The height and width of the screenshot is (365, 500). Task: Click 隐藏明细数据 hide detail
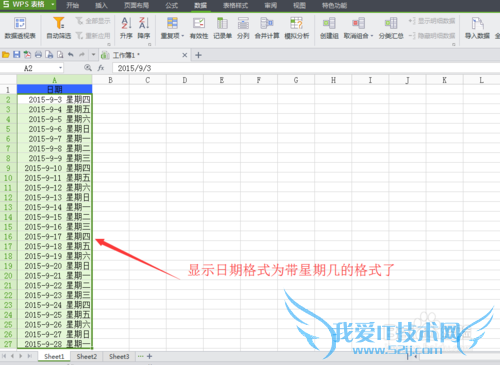click(x=432, y=35)
